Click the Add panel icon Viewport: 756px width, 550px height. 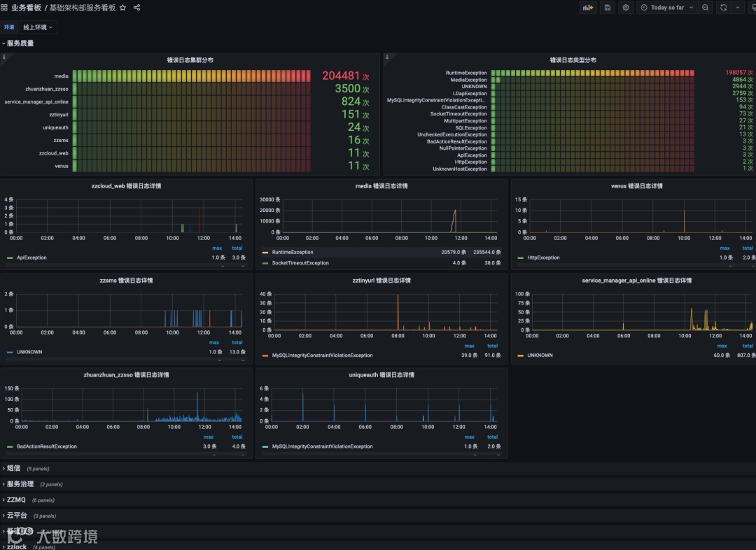(588, 8)
